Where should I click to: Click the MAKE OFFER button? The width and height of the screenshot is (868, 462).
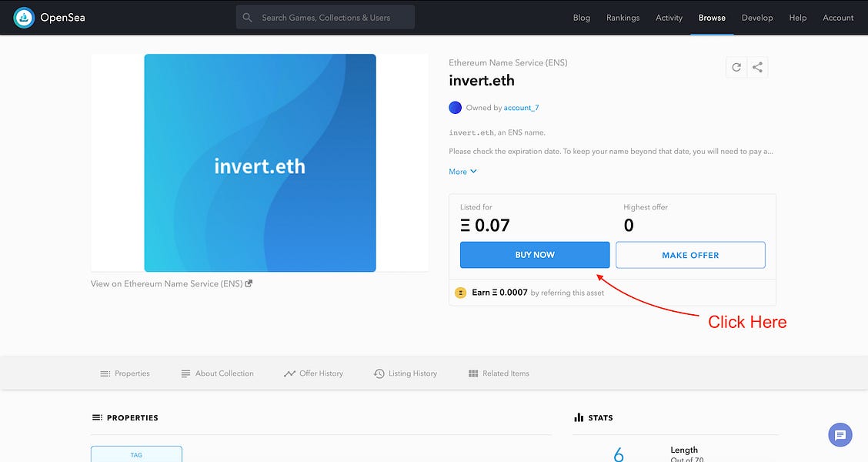coord(690,255)
